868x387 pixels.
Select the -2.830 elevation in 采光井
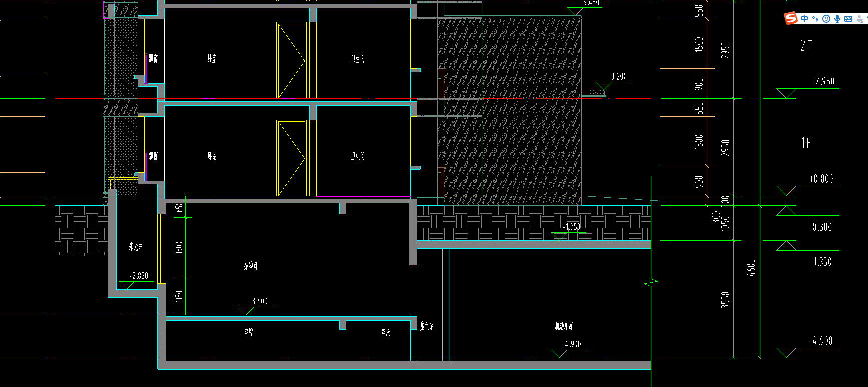point(139,276)
